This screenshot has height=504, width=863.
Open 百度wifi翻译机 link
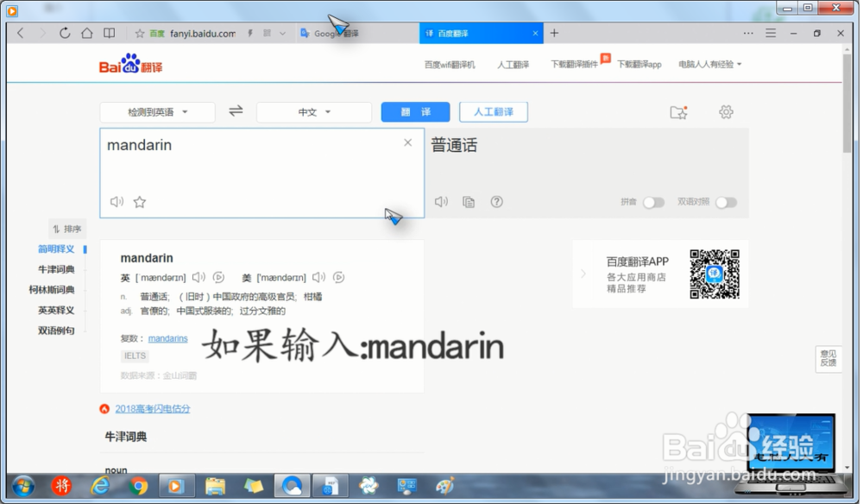point(450,65)
